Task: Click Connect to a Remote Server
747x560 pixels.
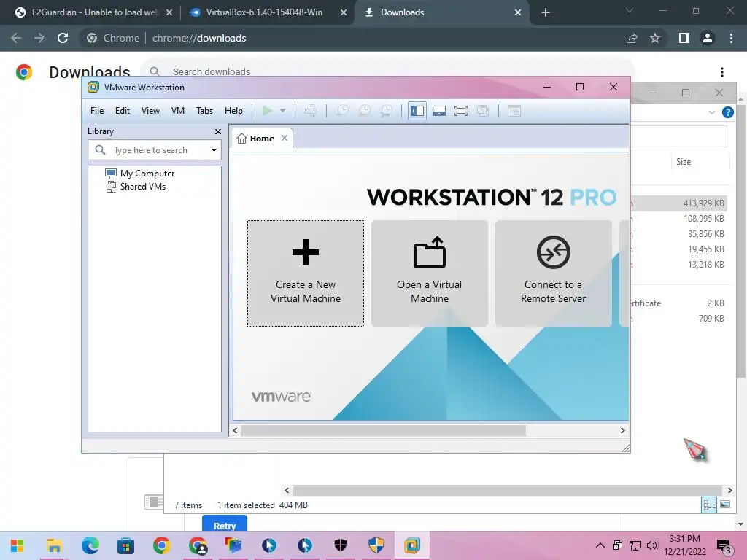Action: coord(553,273)
